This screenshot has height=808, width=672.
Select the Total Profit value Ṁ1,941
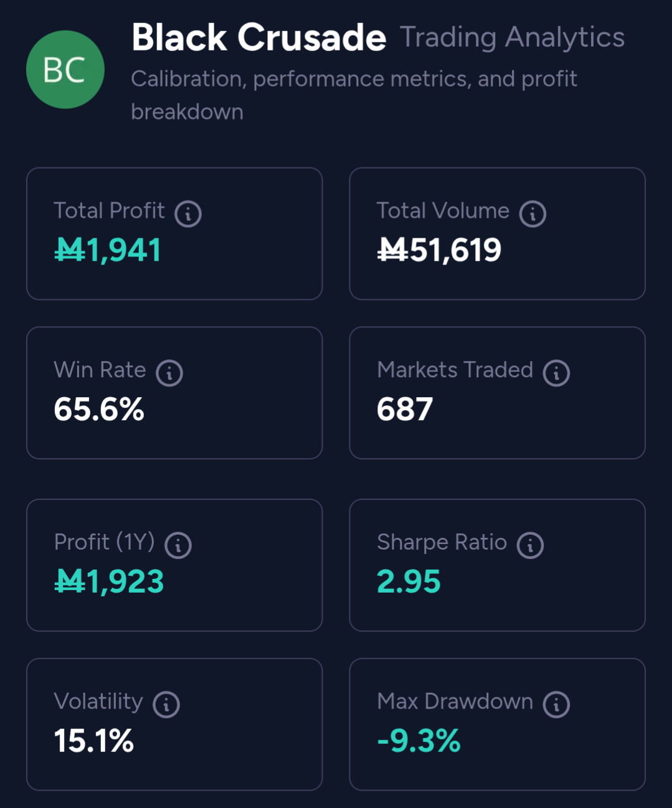pyautogui.click(x=108, y=250)
